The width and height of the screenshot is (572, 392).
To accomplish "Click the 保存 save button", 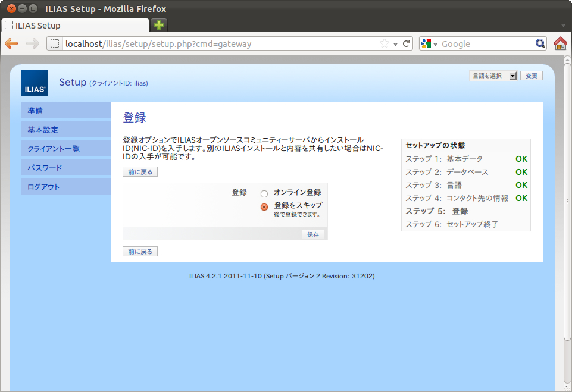I will click(x=312, y=234).
